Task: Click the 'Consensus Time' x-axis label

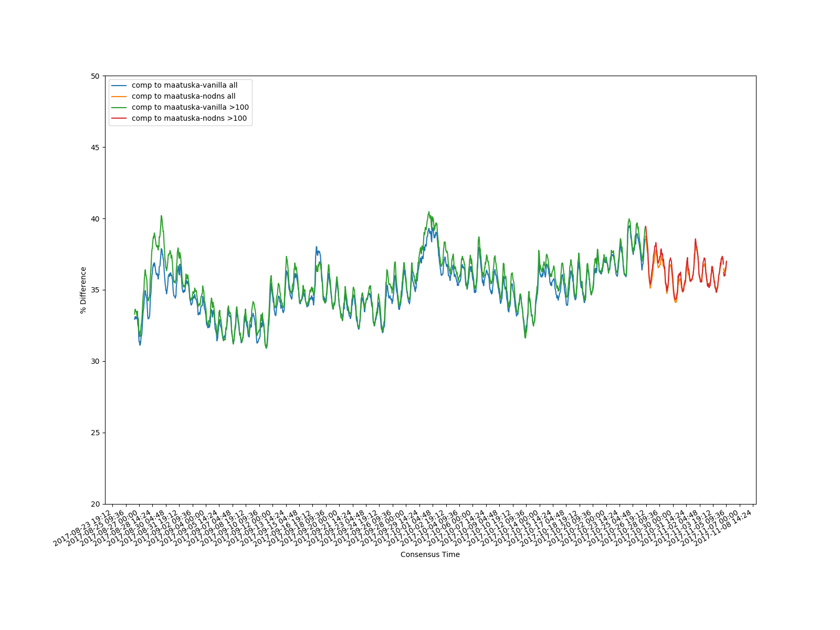Action: coord(430,554)
